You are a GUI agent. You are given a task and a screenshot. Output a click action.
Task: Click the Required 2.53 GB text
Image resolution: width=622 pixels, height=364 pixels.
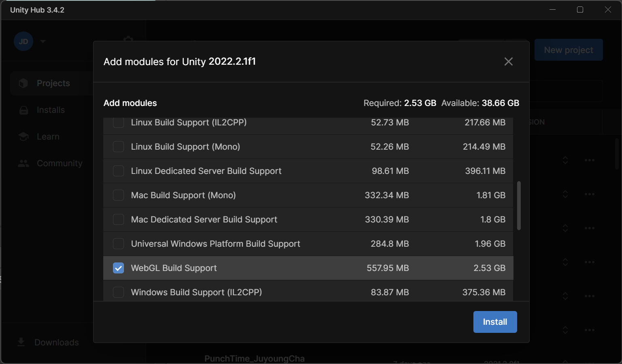pos(400,103)
